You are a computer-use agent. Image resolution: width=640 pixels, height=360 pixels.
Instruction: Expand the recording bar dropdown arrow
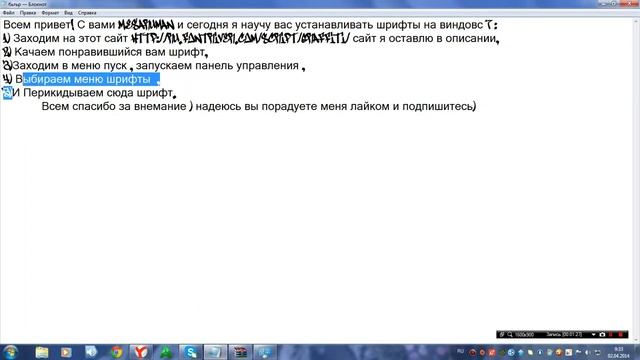[593, 334]
